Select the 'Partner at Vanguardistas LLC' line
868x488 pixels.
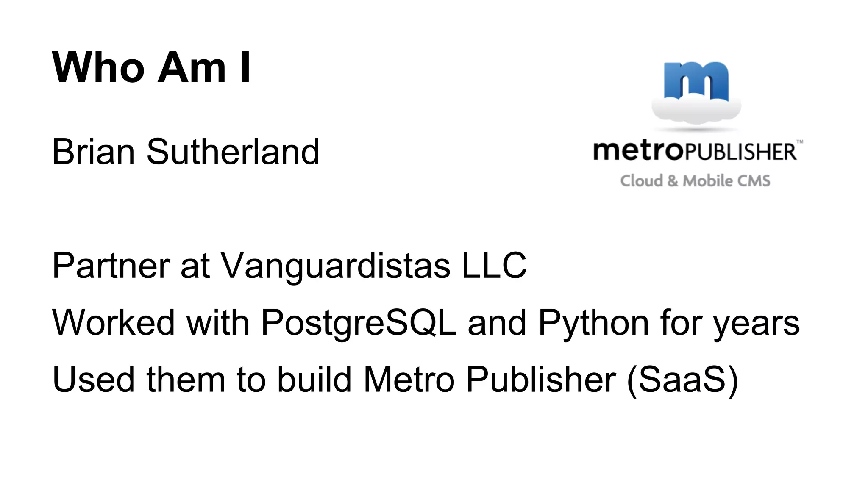click(x=289, y=266)
